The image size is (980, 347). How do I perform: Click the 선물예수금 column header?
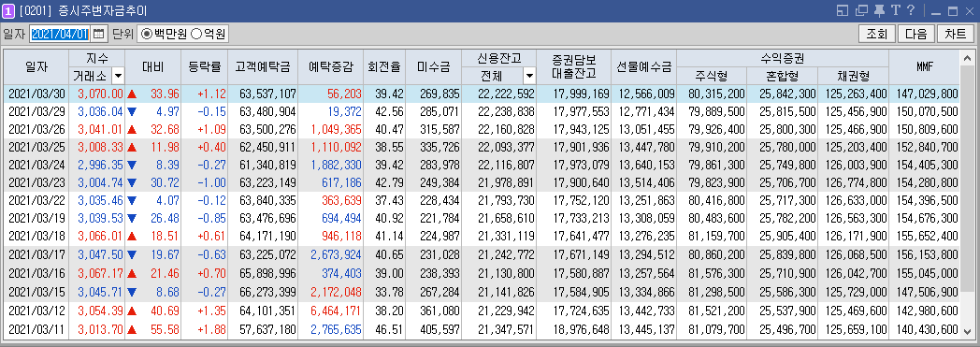click(643, 66)
